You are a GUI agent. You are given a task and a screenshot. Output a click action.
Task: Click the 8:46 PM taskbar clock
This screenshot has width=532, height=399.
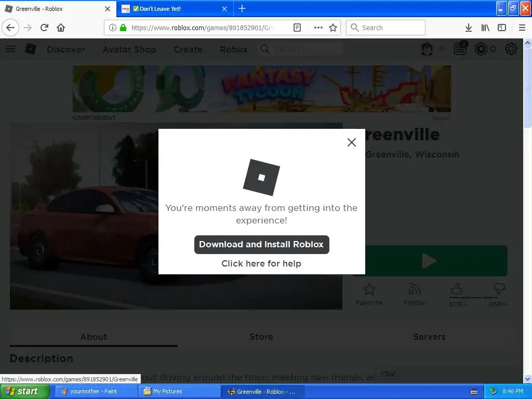click(x=513, y=392)
